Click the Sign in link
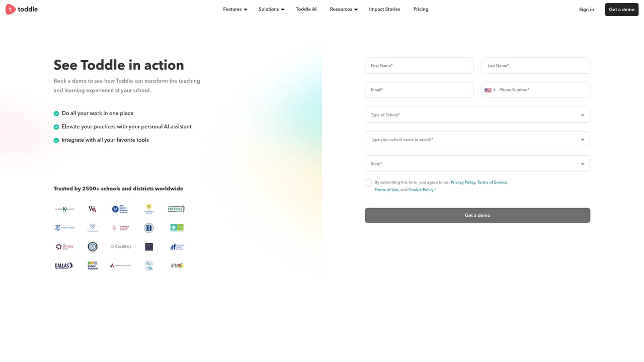 click(x=586, y=10)
